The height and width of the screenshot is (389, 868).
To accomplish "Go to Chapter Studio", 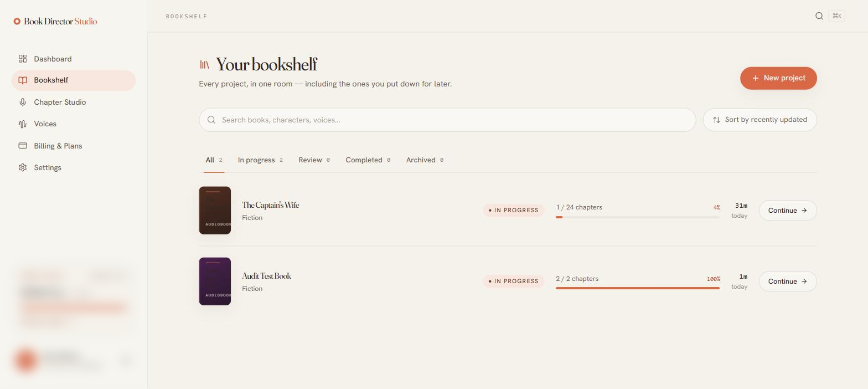I will click(x=73, y=102).
